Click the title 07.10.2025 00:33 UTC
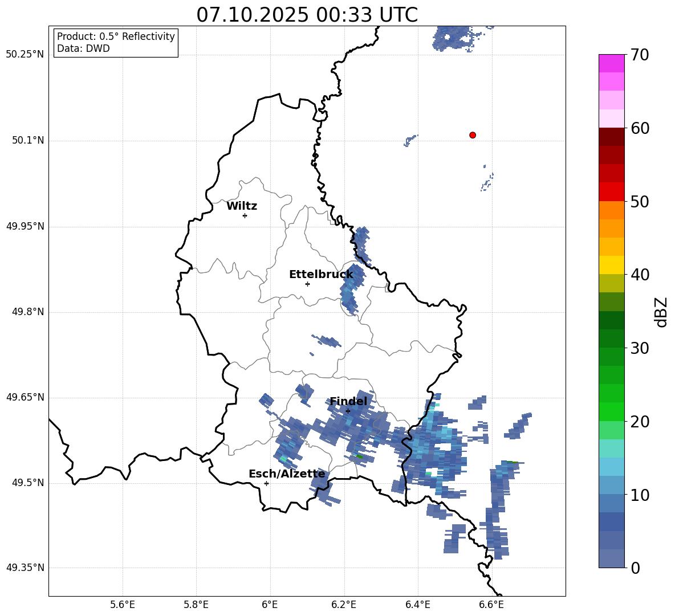Screen dimensions: 675x616 307,15
